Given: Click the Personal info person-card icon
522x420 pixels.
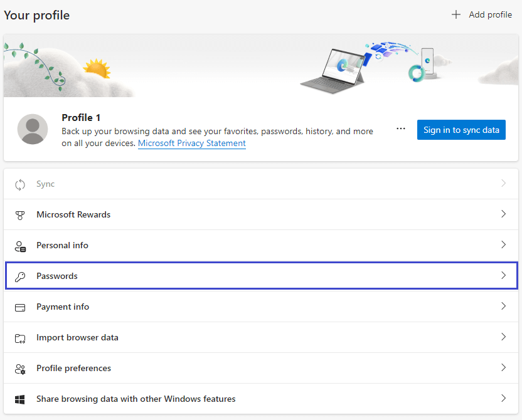Looking at the screenshot, I should pos(20,246).
